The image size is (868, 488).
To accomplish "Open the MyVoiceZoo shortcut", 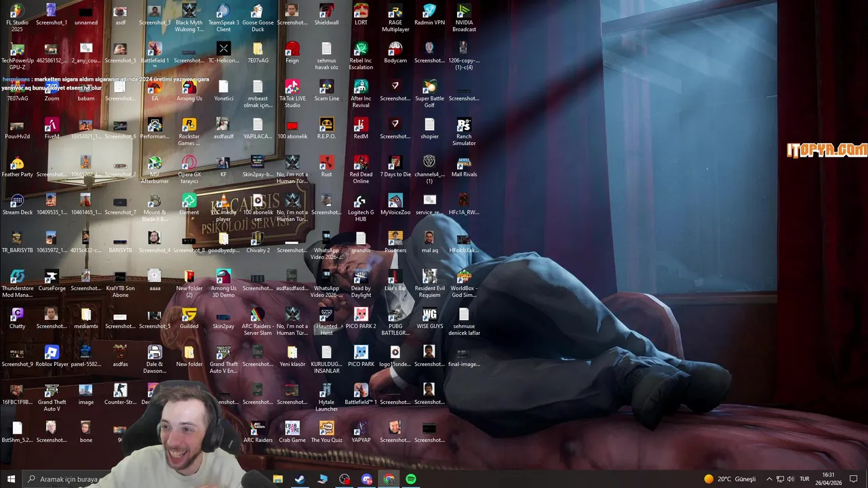I will 395,204.
